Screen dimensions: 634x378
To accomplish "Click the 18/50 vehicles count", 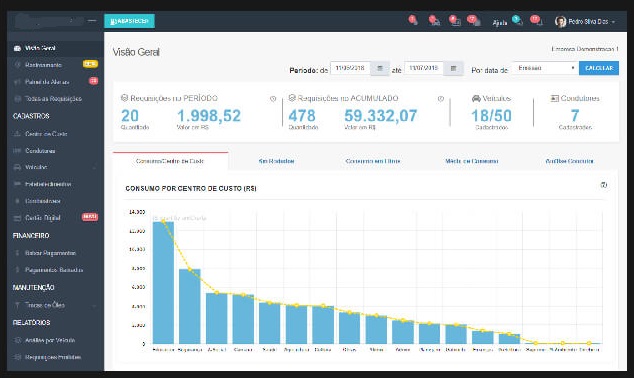I will click(491, 116).
